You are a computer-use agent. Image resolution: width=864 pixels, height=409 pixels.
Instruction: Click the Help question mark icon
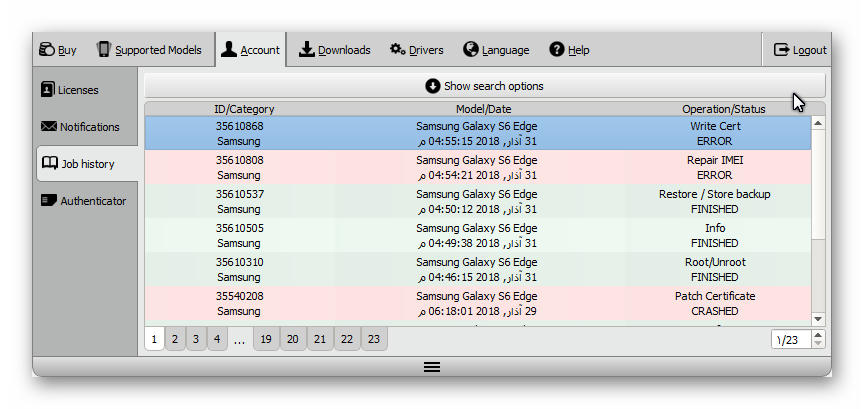[x=557, y=49]
